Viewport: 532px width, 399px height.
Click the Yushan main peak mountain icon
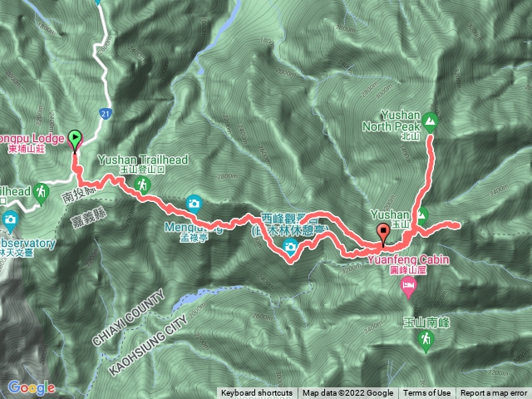pos(421,215)
